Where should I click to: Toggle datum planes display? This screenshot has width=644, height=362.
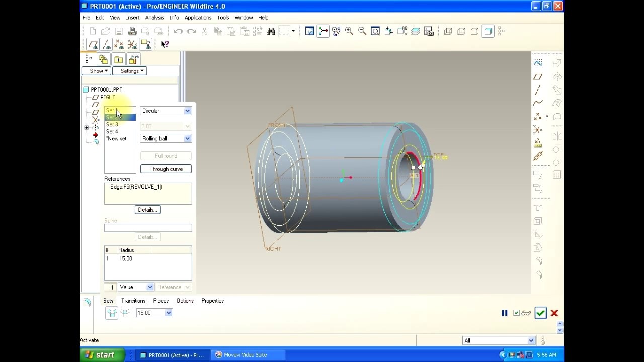[93, 44]
